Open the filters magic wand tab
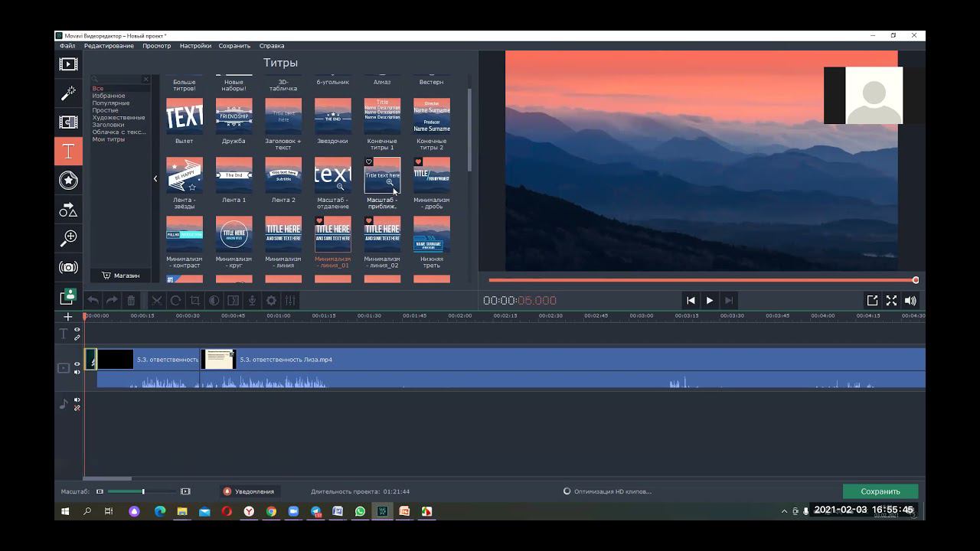980x551 pixels. click(x=68, y=93)
